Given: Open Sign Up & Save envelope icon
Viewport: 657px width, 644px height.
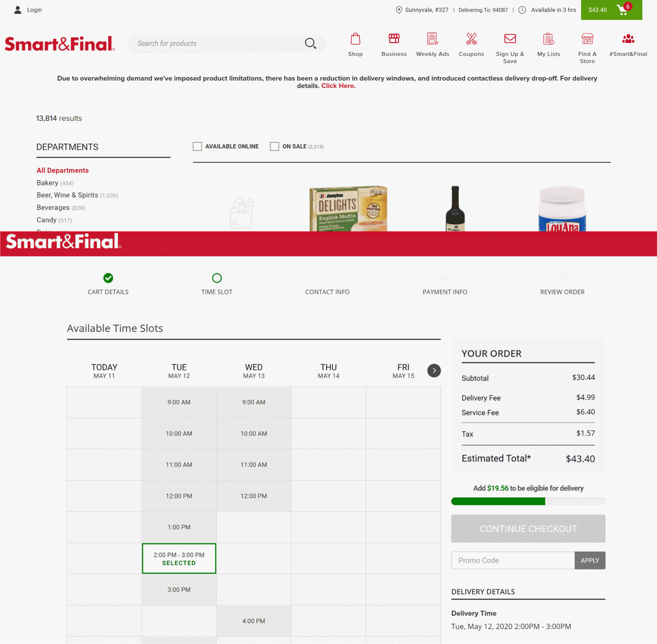Looking at the screenshot, I should point(510,38).
